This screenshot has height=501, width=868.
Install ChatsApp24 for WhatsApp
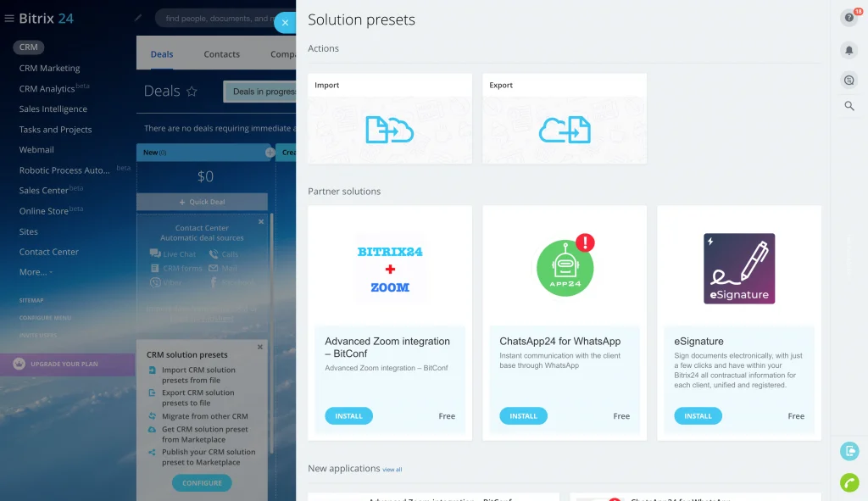click(523, 416)
